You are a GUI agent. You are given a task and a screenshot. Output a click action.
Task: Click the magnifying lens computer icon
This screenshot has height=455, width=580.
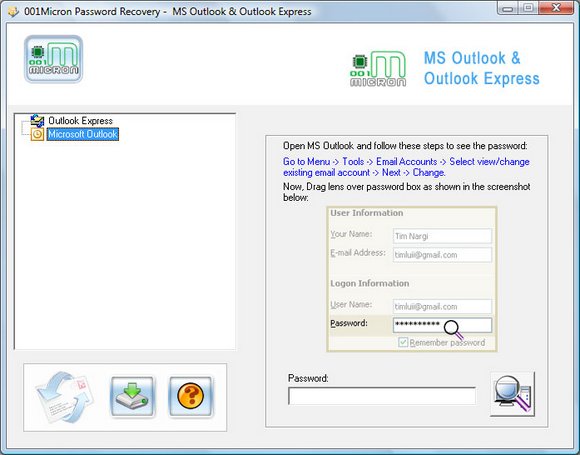[x=513, y=394]
